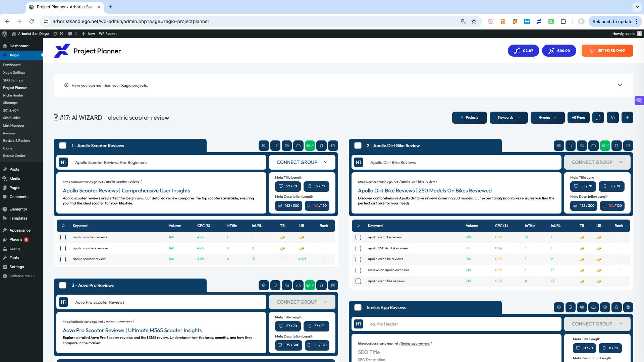644x362 pixels.
Task: Click keyword text 'reviews on apollo dirt bikes'
Action: 388,270
